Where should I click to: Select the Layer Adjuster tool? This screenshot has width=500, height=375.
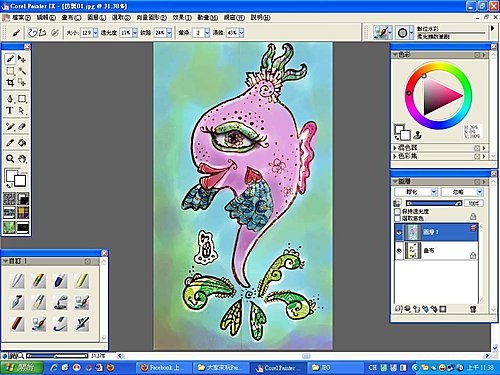pos(22,59)
